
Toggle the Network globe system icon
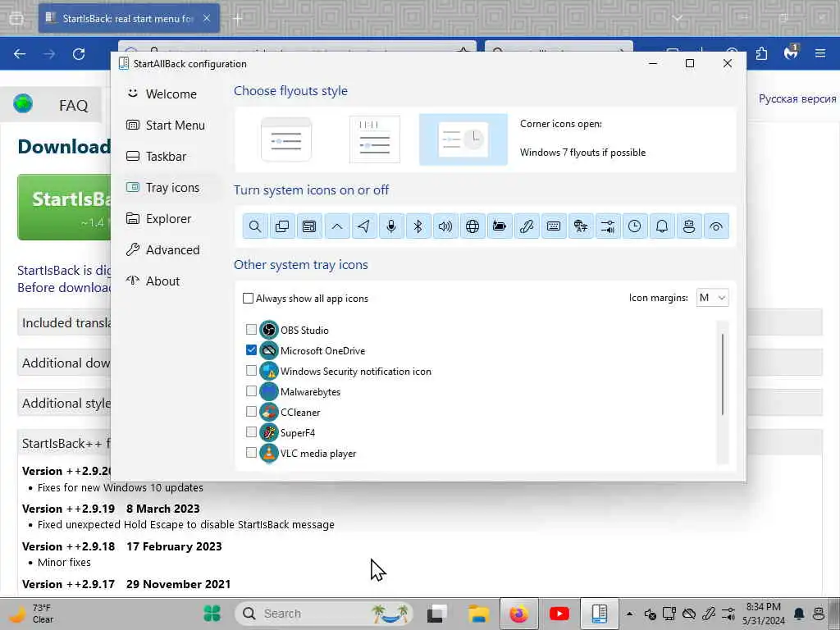pos(472,226)
